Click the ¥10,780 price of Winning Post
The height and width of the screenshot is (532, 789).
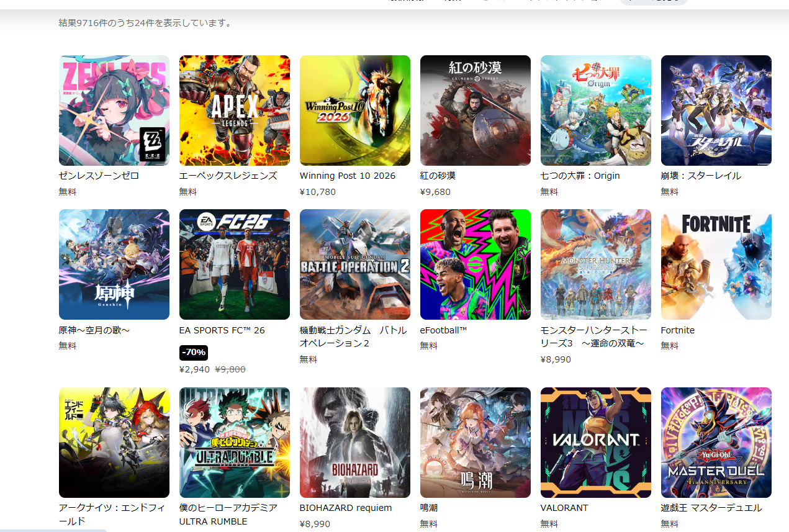318,192
